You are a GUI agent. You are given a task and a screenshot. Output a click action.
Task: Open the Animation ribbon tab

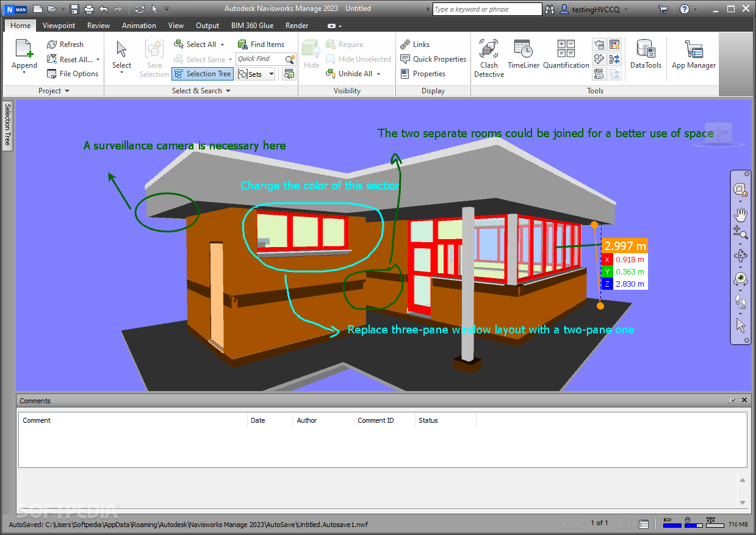139,26
